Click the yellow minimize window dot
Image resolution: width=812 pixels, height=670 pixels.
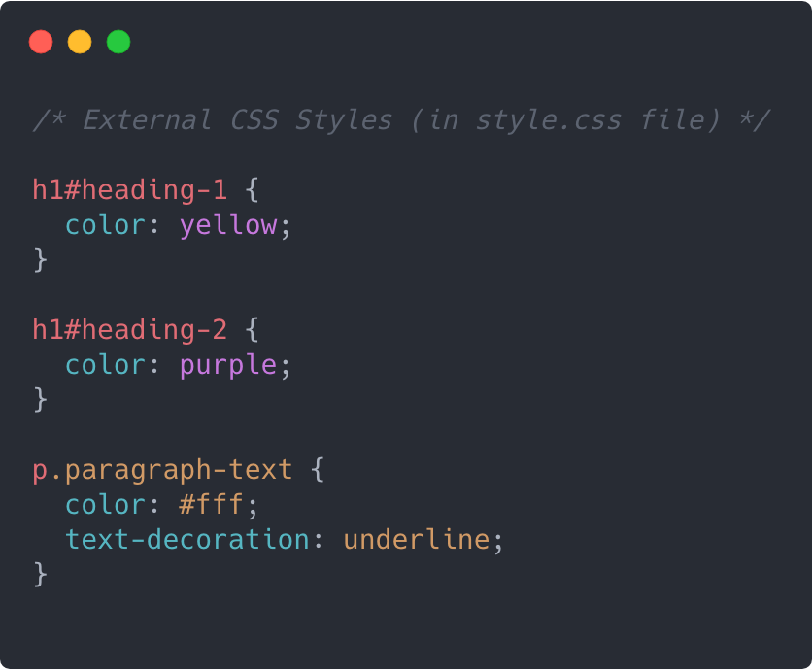[x=80, y=42]
